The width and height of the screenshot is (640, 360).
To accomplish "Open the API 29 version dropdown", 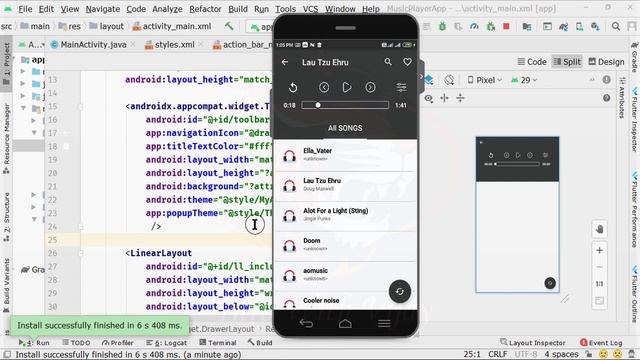I will pyautogui.click(x=524, y=80).
